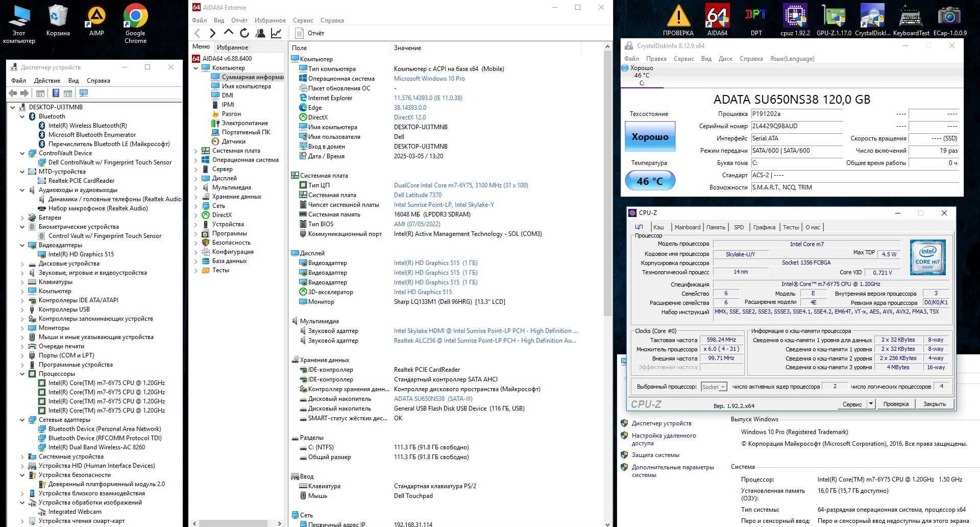
Task: Click Отчёт report button in AIDA64 toolbar
Action: [310, 33]
